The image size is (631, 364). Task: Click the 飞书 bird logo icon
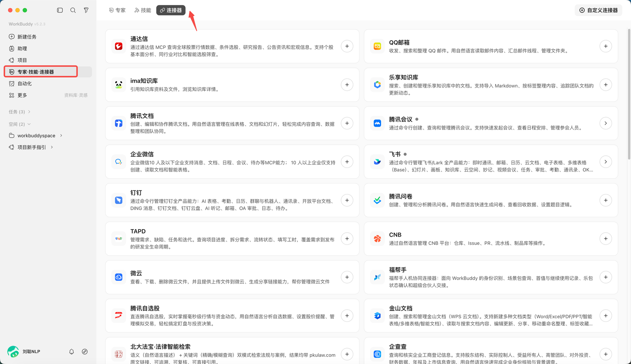coord(377,162)
